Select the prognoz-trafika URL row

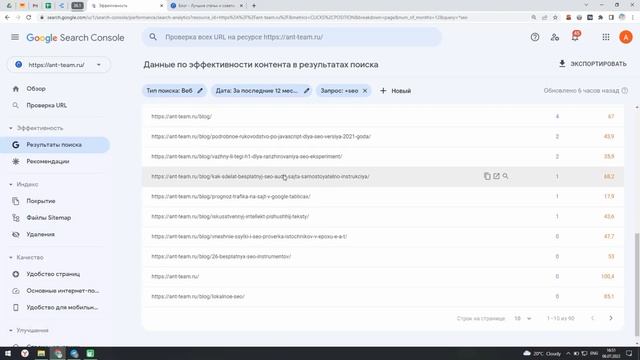tap(383, 196)
